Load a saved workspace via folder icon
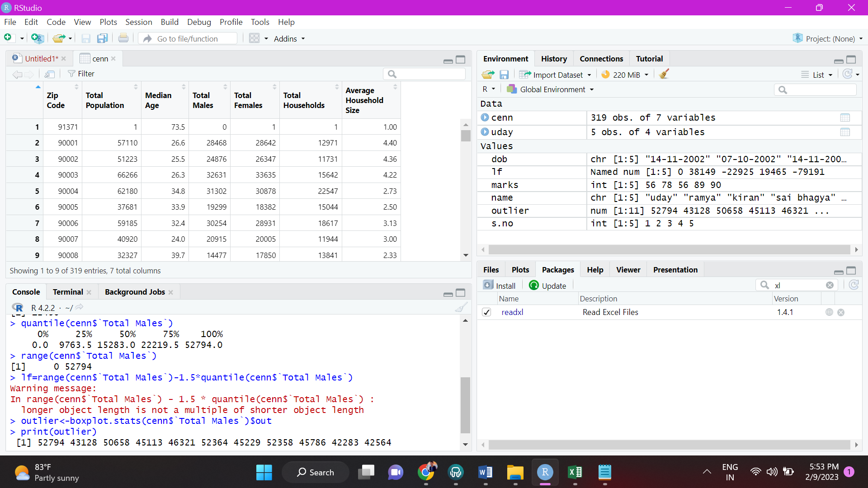Screen dimensions: 868x488 tap(488, 74)
